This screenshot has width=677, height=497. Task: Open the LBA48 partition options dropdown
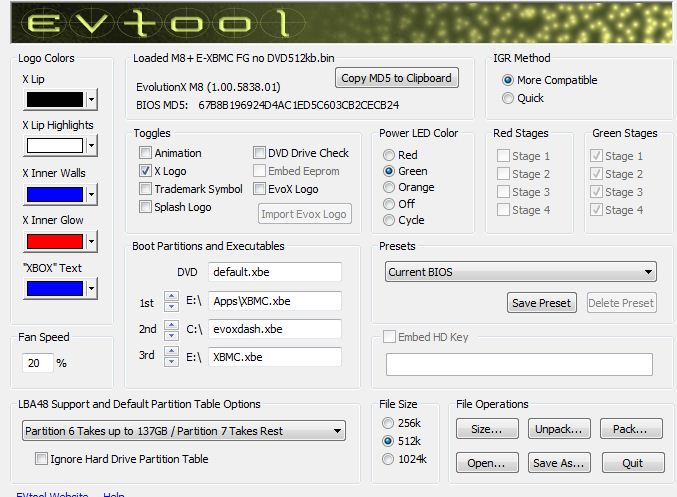184,431
